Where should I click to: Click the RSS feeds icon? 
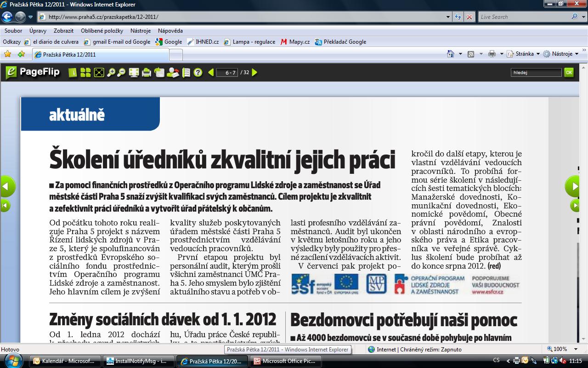click(x=471, y=54)
